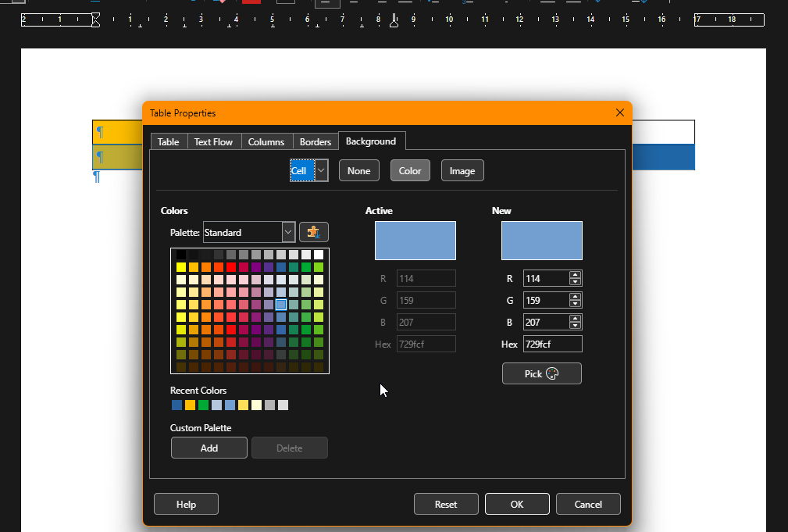Increase the R value with the up arrow
This screenshot has width=788, height=532.
(576, 275)
